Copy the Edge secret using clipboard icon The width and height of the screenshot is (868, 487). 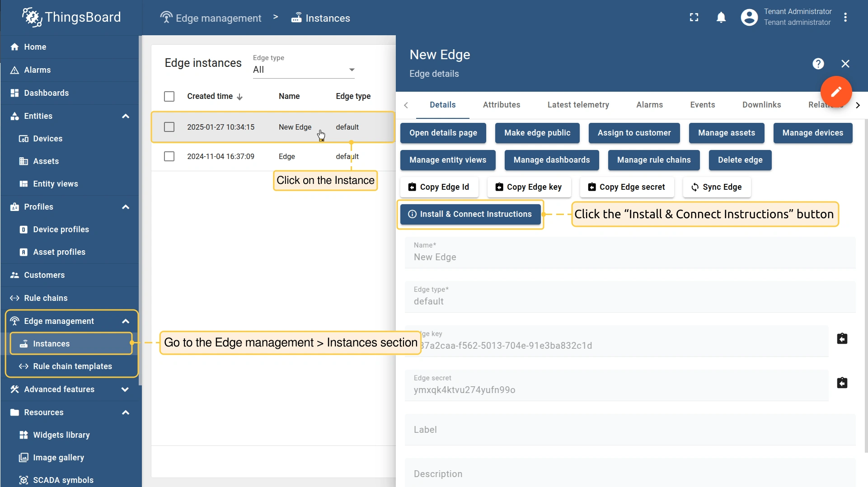842,383
